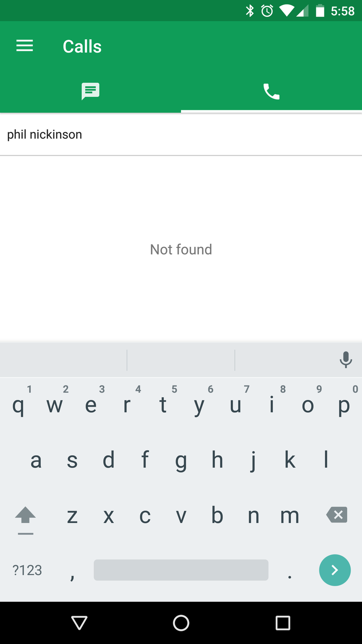This screenshot has width=362, height=644.
Task: Tap the home circle navigation icon
Action: click(x=181, y=623)
